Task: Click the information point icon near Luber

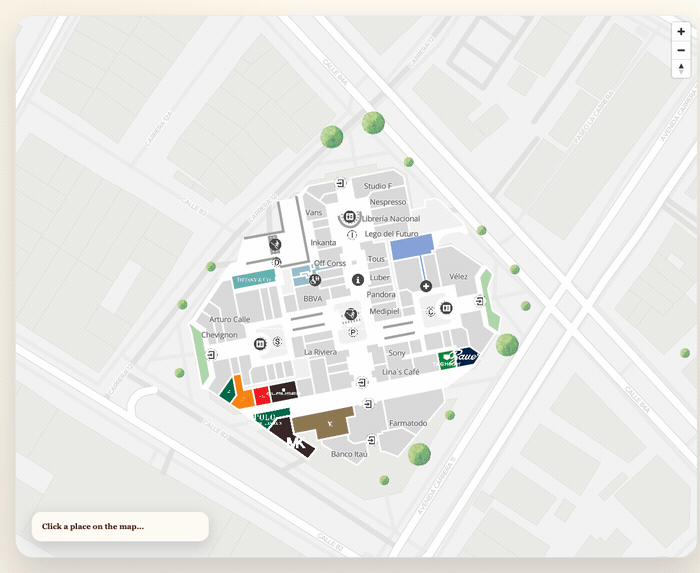Action: [358, 280]
